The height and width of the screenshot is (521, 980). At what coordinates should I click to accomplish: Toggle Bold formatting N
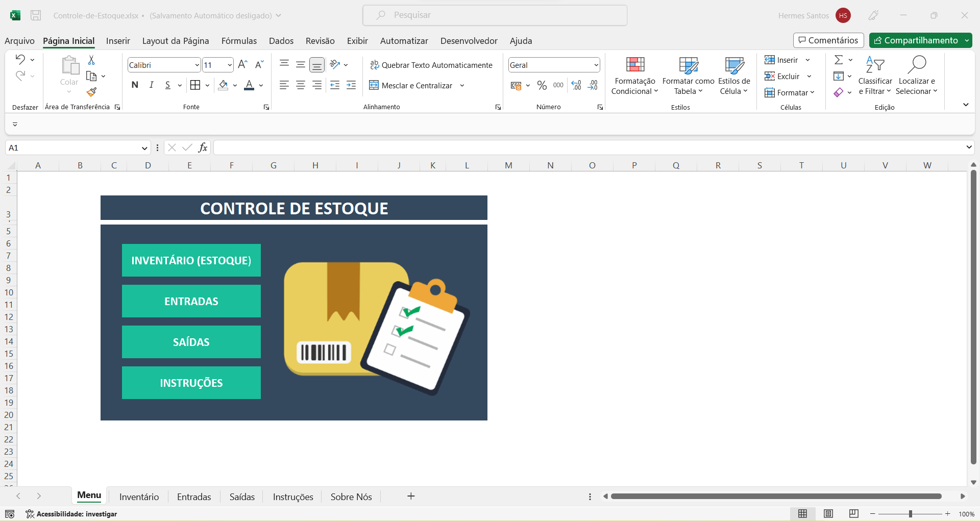(135, 85)
